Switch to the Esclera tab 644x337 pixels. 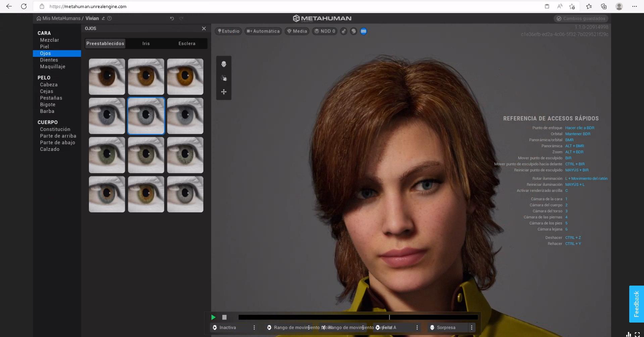coord(187,43)
